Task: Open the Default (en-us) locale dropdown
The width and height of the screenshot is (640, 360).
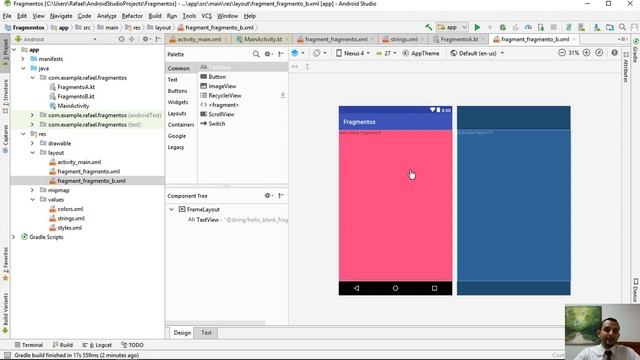Action: (477, 53)
